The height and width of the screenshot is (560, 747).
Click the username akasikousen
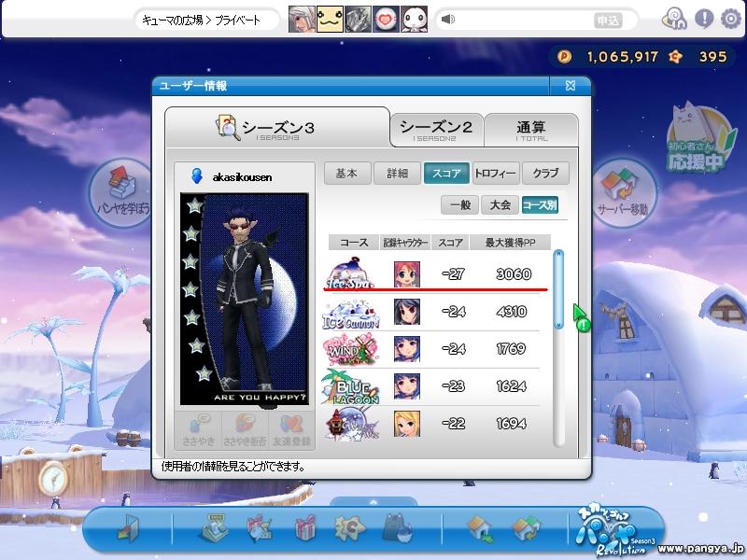pos(242,177)
